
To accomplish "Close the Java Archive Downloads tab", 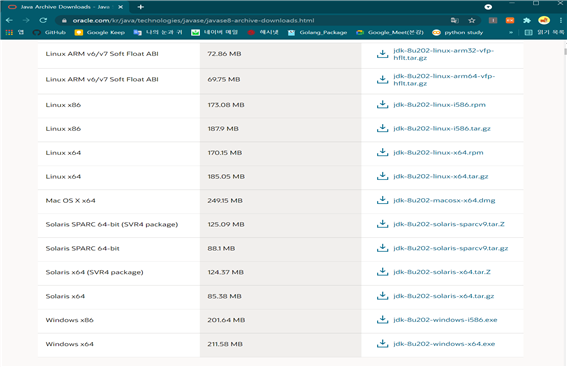I will [120, 7].
